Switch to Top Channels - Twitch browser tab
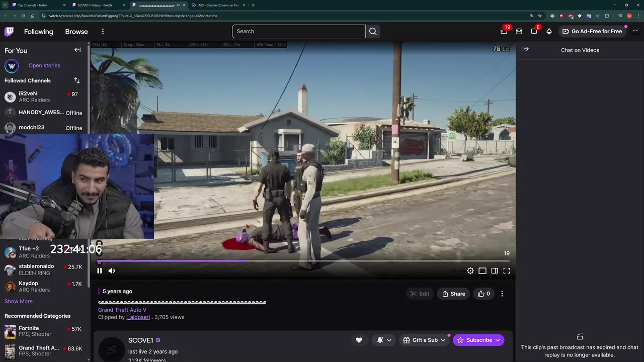This screenshot has height=362, width=644. (x=39, y=5)
